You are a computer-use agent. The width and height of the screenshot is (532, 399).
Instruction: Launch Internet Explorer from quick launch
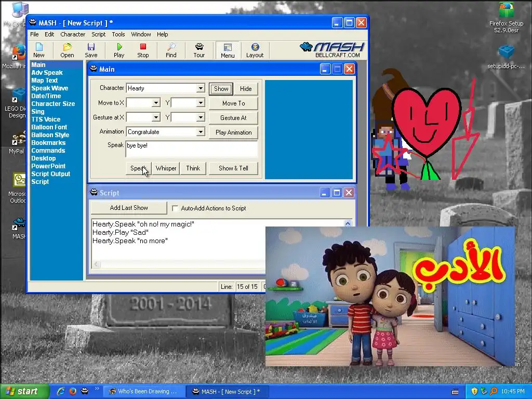[61, 391]
